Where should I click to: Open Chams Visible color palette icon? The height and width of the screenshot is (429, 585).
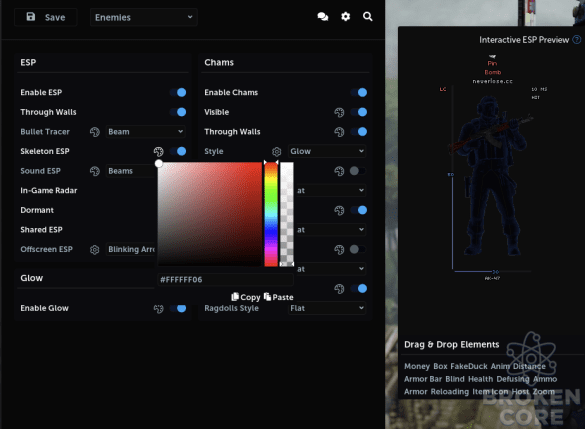tap(339, 112)
